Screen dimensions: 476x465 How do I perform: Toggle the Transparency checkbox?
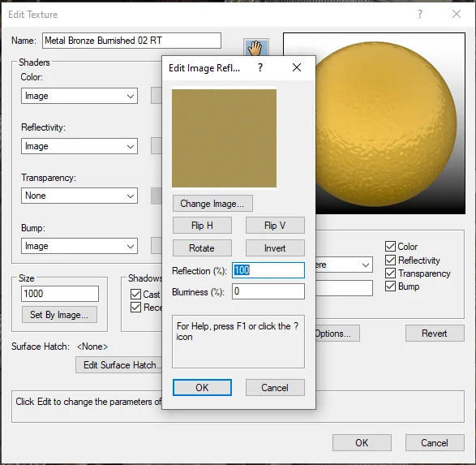tap(390, 273)
